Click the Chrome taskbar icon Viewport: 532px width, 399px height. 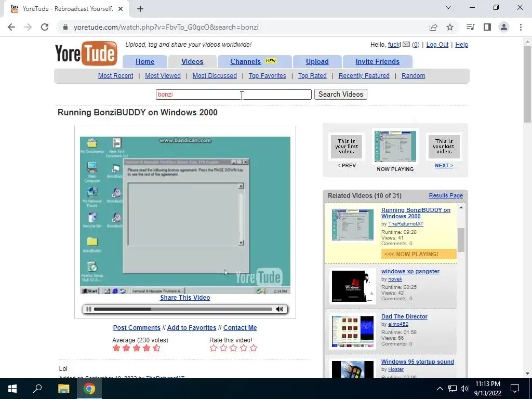point(89,389)
